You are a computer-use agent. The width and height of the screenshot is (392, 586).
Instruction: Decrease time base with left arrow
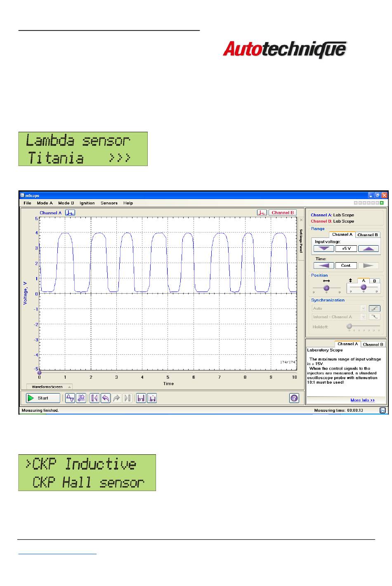324,266
